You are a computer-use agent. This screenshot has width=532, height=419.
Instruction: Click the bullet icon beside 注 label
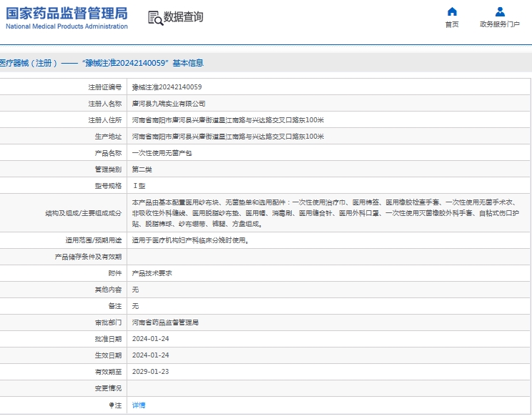click(112, 405)
